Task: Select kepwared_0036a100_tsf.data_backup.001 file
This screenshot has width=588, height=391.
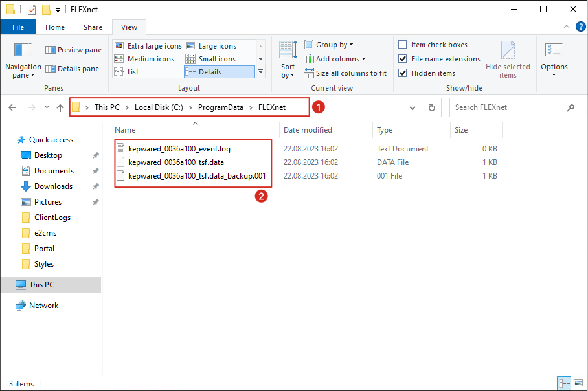Action: [x=197, y=176]
